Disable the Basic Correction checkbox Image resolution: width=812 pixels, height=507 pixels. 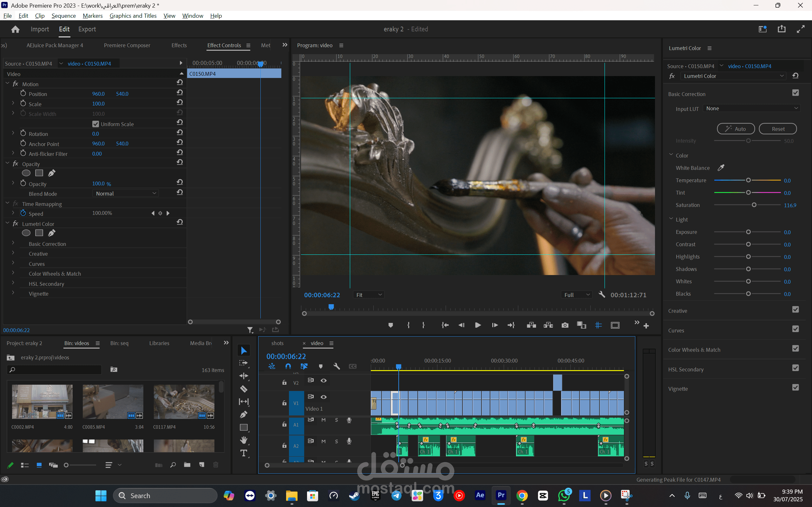(795, 93)
